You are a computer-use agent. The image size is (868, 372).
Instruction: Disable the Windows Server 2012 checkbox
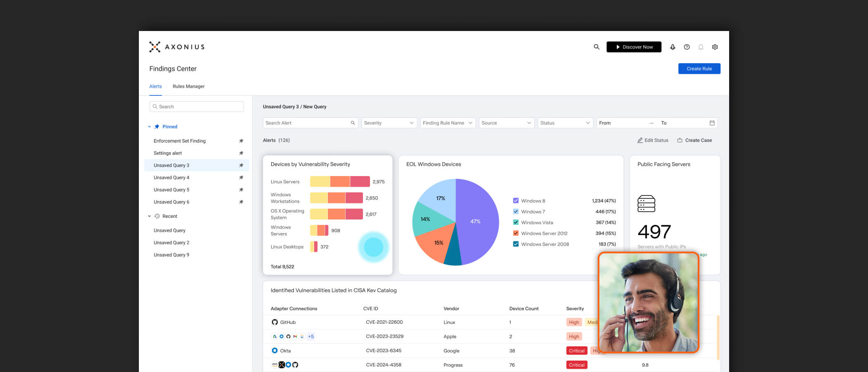[515, 233]
